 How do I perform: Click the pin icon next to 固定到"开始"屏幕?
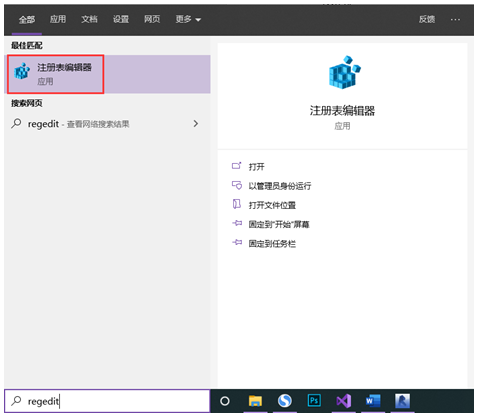(237, 223)
